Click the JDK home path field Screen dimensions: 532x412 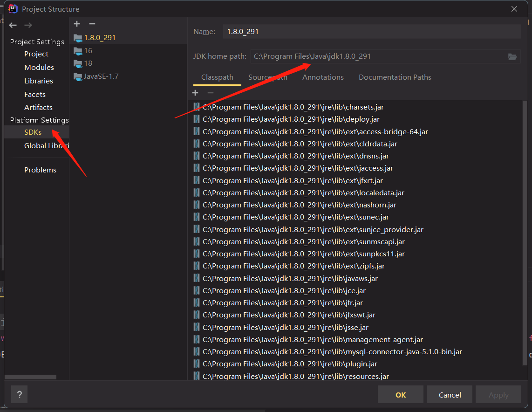tap(378, 56)
